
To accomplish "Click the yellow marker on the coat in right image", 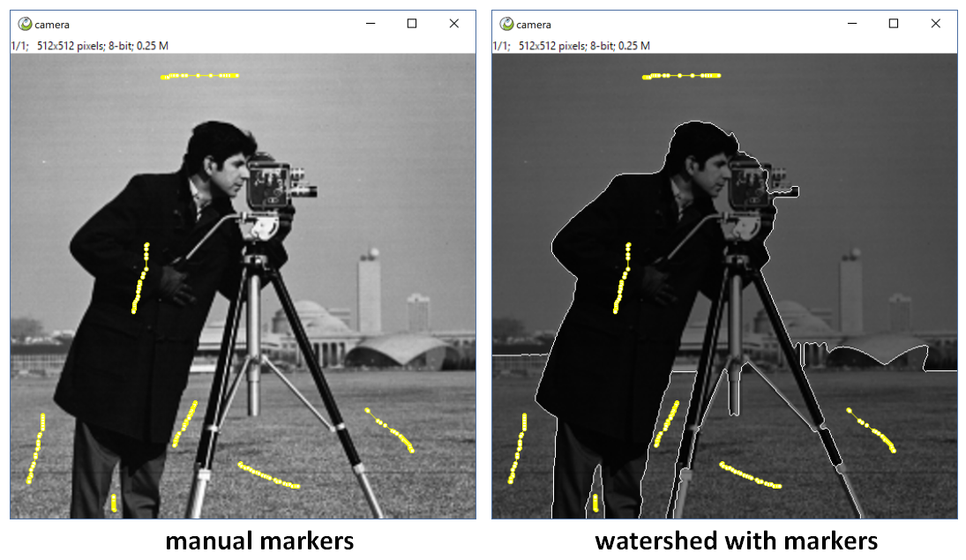I will coord(622,278).
